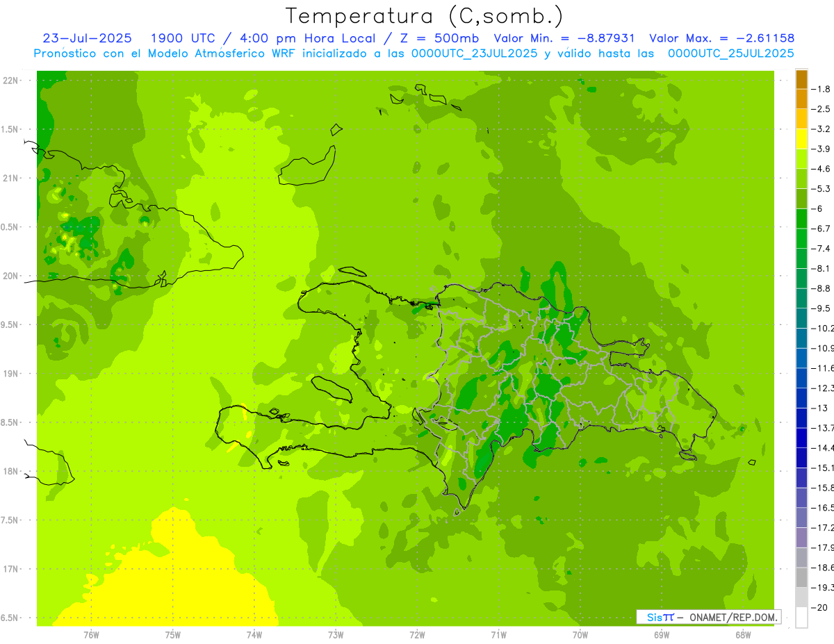Viewport: 834px width, 644px height.
Task: Click the "Valor Min. = -8.87931" value
Action: [564, 38]
